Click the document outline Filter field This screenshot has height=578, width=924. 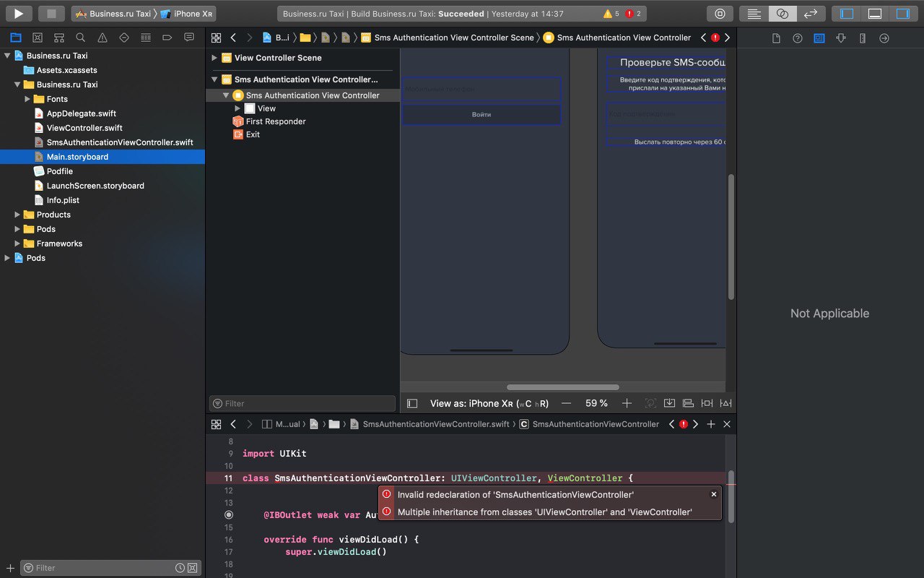click(302, 403)
